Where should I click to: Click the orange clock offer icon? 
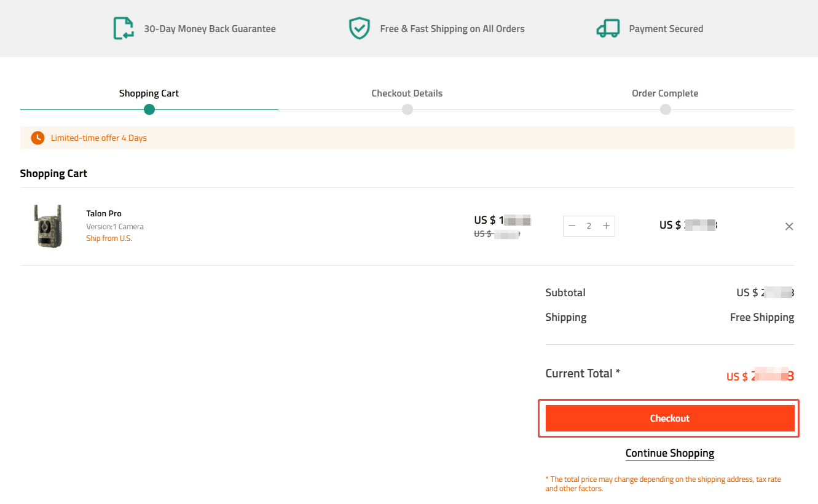coord(38,138)
